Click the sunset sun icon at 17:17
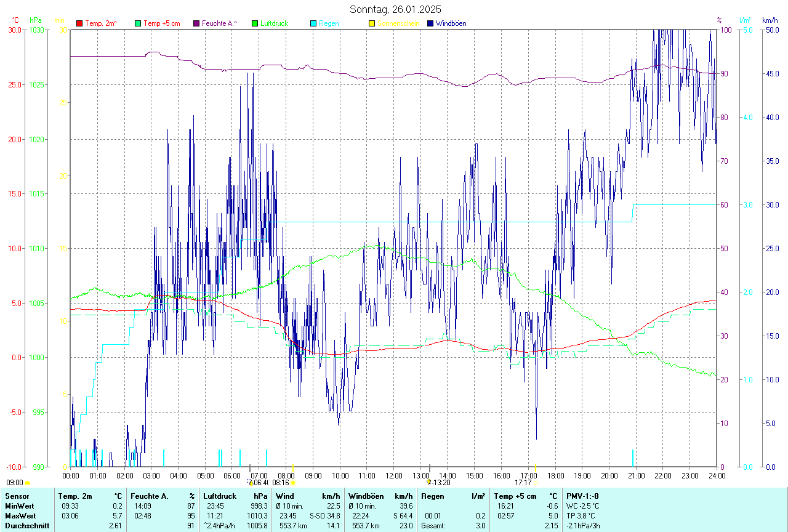Image resolution: width=788 pixels, height=532 pixels. click(536, 483)
